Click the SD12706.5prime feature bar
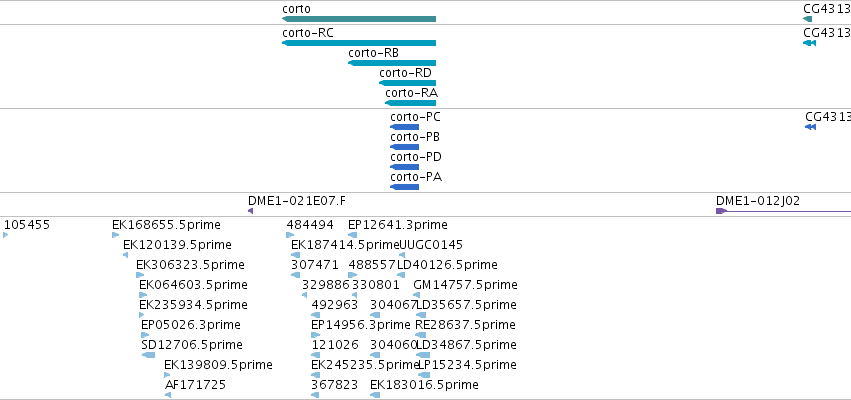Viewport: 851px width, 400px height. click(148, 355)
